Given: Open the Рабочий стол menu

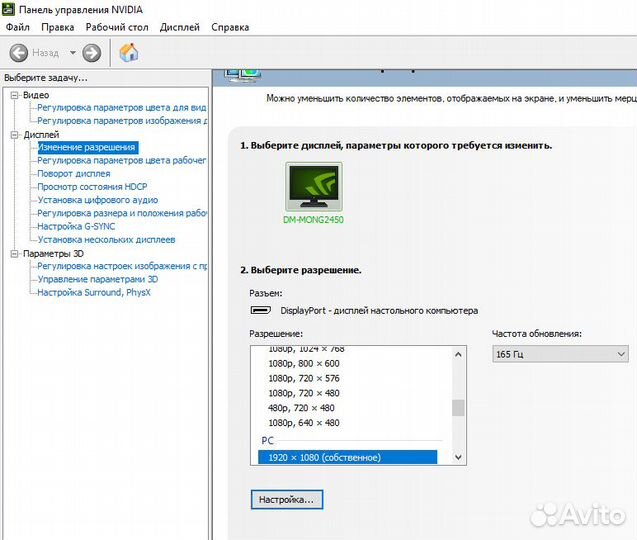Looking at the screenshot, I should (x=117, y=27).
